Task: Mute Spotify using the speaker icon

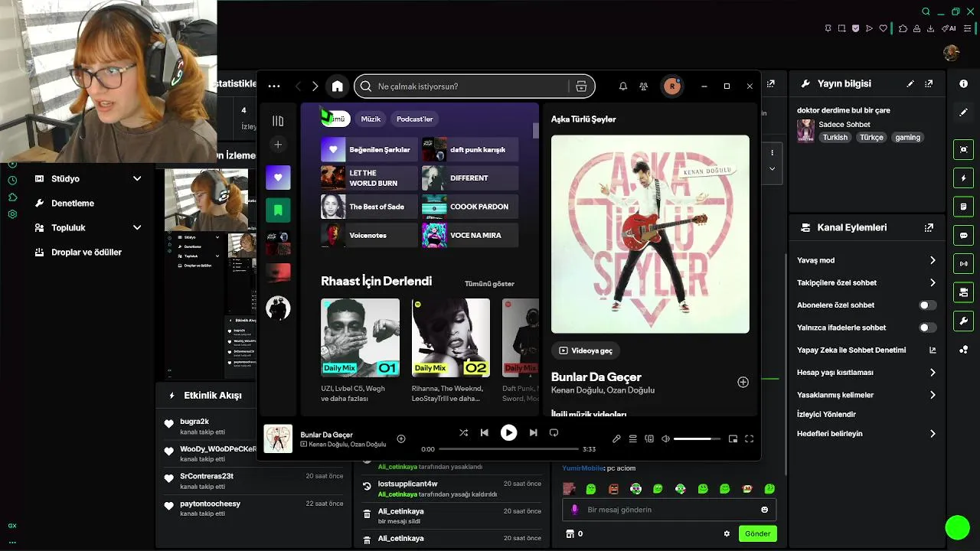Action: 665,439
